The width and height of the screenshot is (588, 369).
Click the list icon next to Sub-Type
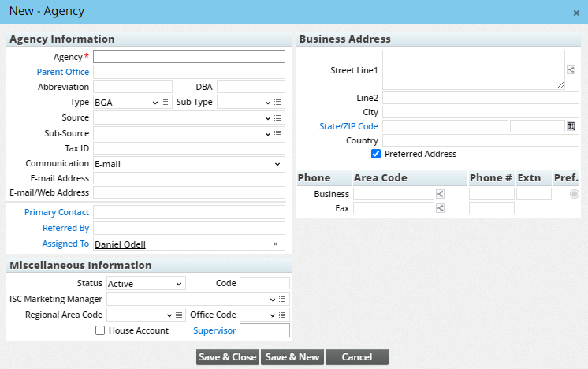(278, 102)
